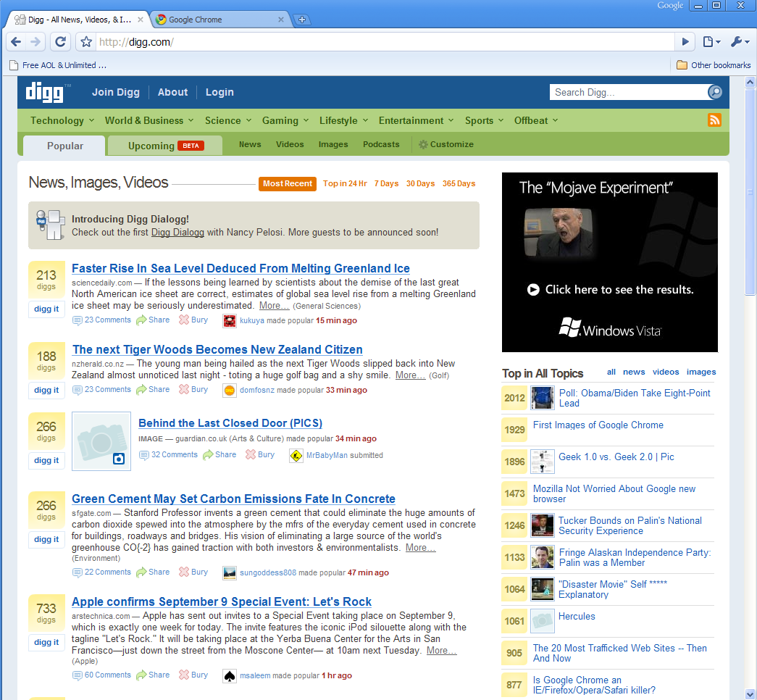Filter by Podcasts

[381, 144]
